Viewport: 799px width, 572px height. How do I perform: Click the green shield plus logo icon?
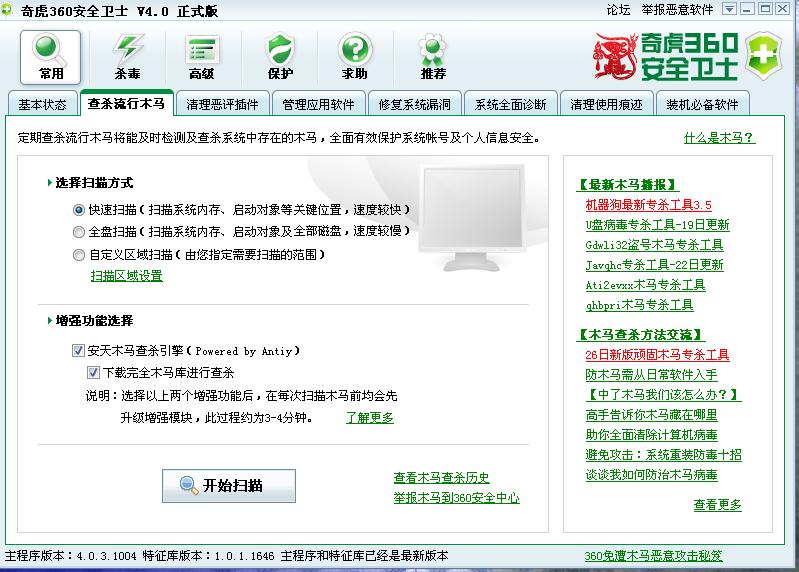pos(763,56)
